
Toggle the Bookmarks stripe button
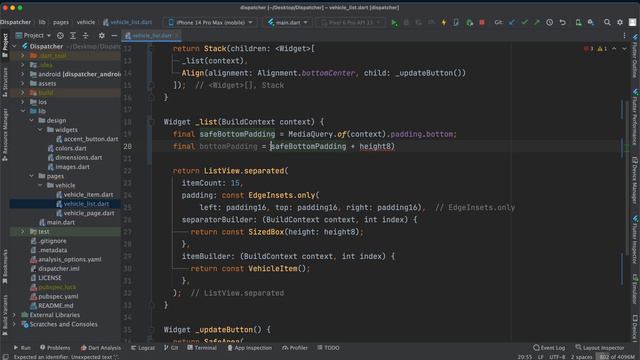pyautogui.click(x=5, y=267)
